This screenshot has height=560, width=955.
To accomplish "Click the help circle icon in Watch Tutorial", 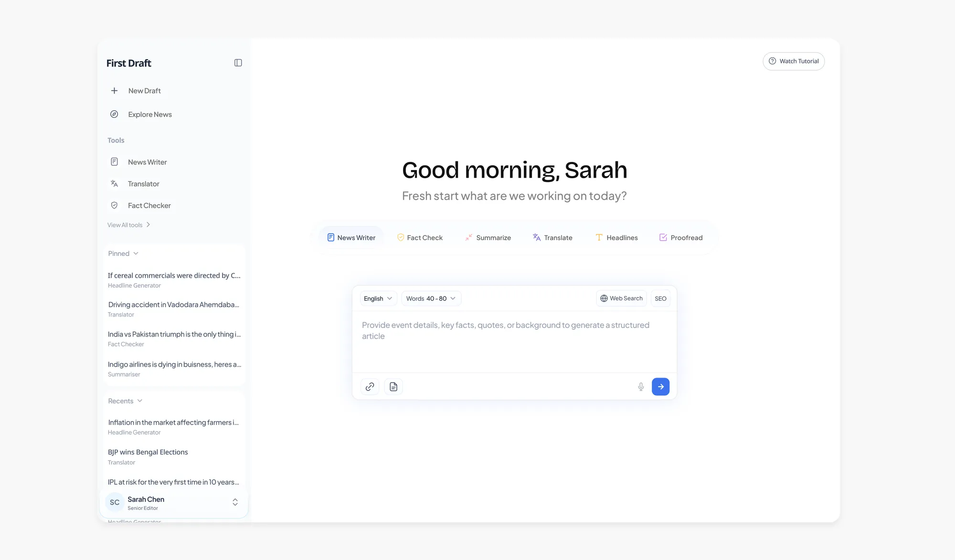I will click(772, 61).
